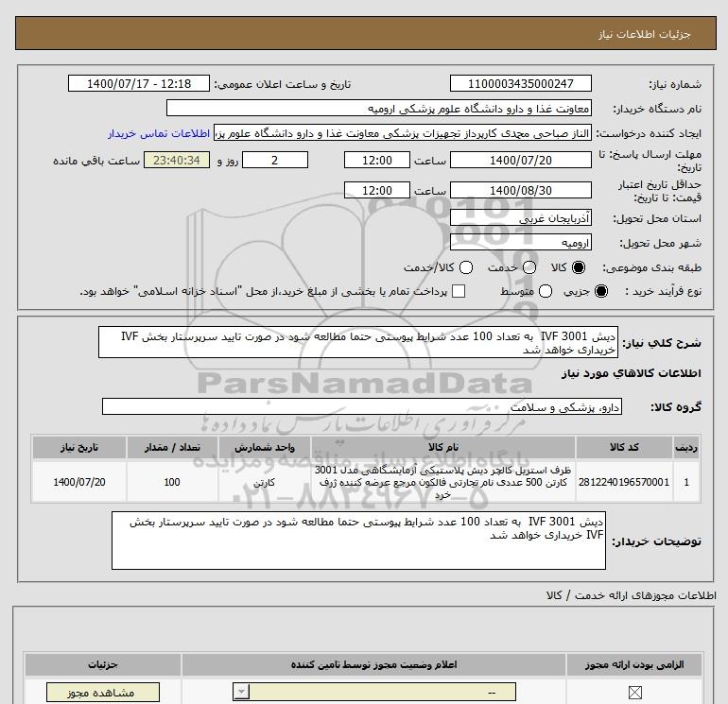This screenshot has width=728, height=704.
Task: Click the مشاهده مجوز button
Action: 103,693
